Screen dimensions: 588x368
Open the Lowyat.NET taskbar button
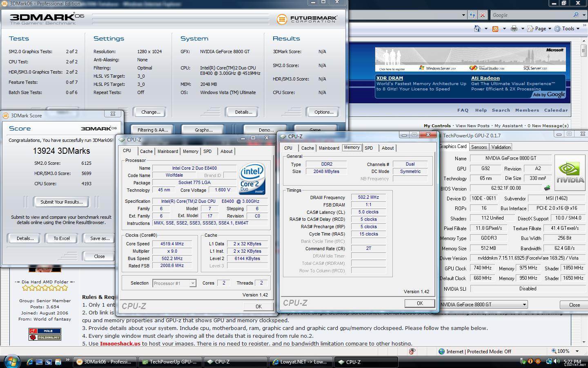click(300, 362)
